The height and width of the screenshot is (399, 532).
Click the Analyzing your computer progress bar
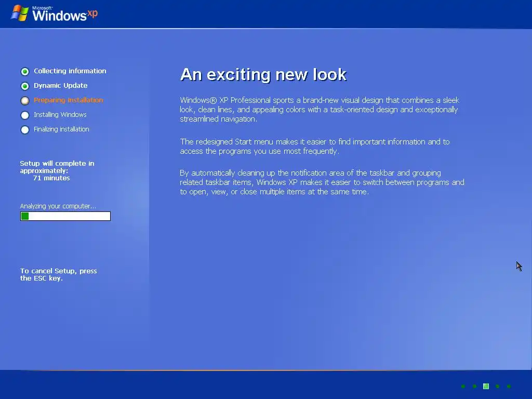pos(65,216)
